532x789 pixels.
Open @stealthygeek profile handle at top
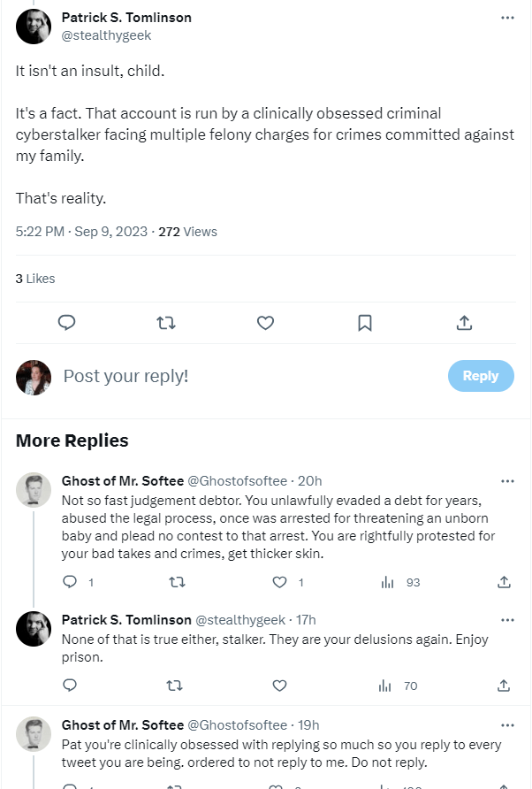[106, 35]
